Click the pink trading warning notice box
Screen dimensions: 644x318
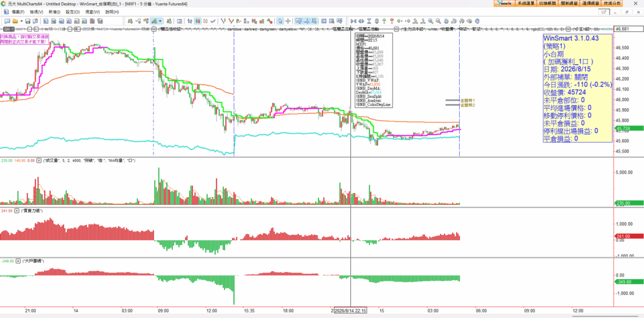coord(25,39)
